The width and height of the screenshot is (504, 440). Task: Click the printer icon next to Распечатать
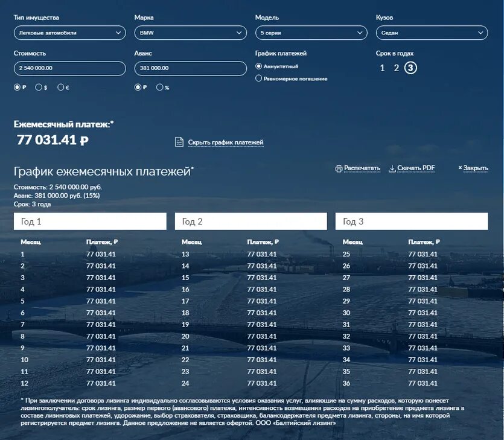(x=339, y=169)
